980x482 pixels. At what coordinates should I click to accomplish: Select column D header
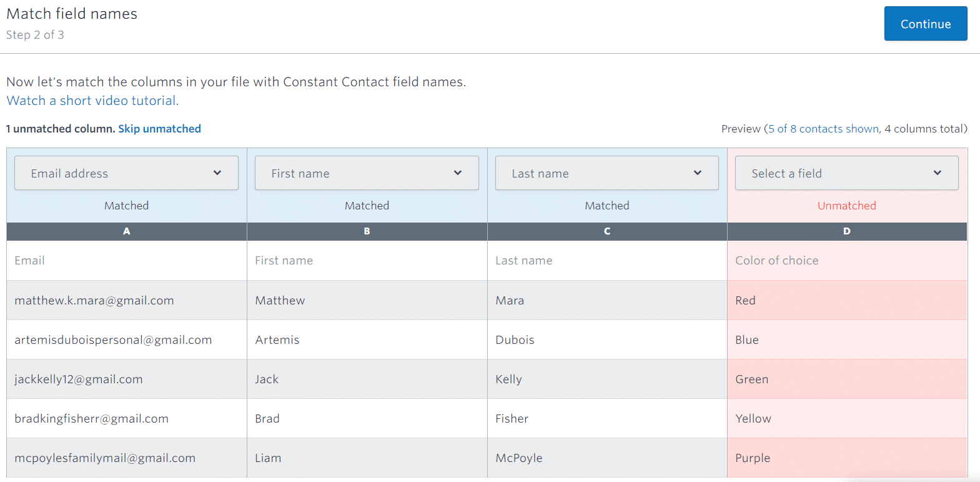click(847, 231)
